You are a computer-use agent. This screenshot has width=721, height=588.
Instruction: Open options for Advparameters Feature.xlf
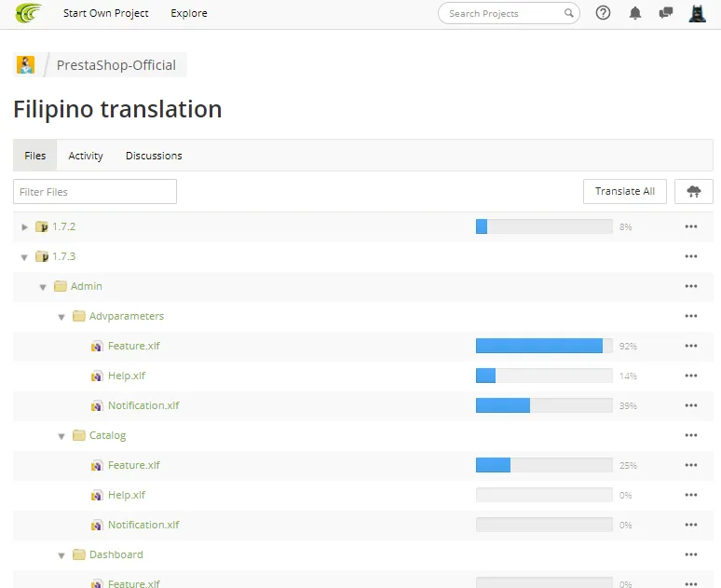click(x=690, y=346)
